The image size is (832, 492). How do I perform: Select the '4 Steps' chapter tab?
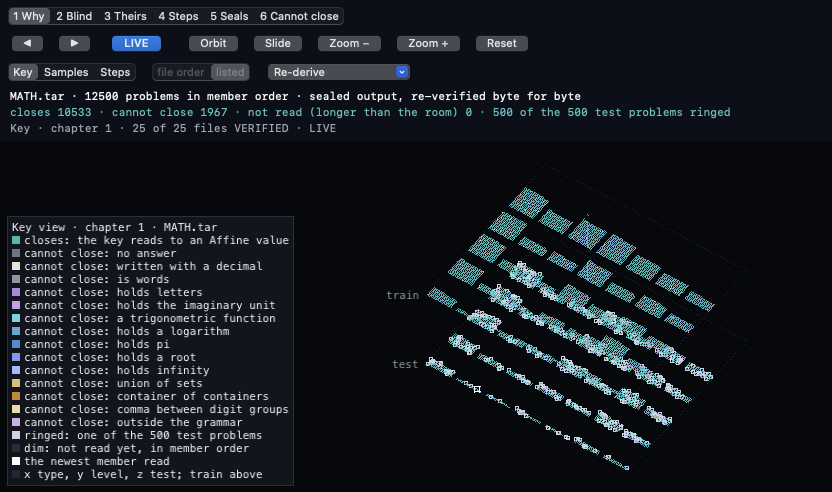(178, 16)
